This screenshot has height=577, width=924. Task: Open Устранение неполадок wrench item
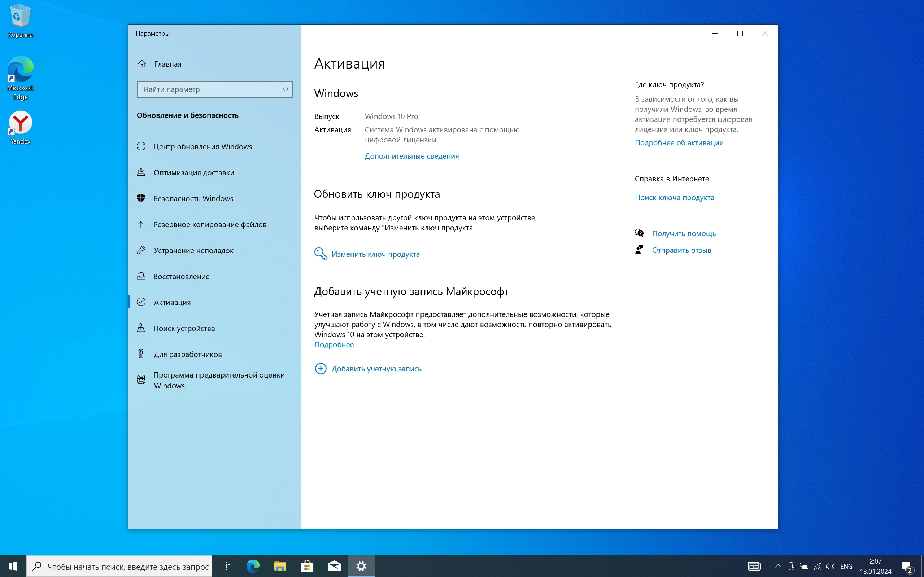coord(193,250)
